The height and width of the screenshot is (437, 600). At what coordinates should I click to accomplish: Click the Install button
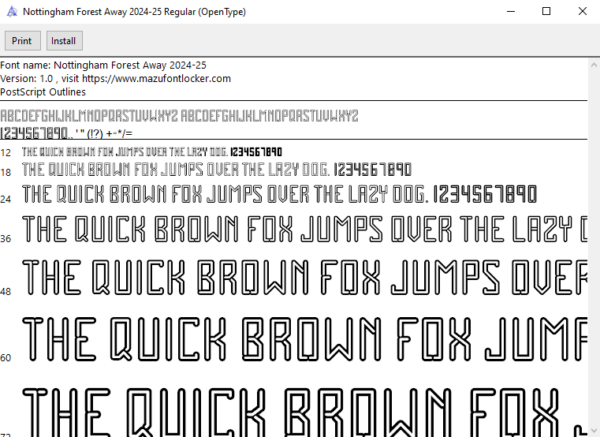[x=64, y=41]
